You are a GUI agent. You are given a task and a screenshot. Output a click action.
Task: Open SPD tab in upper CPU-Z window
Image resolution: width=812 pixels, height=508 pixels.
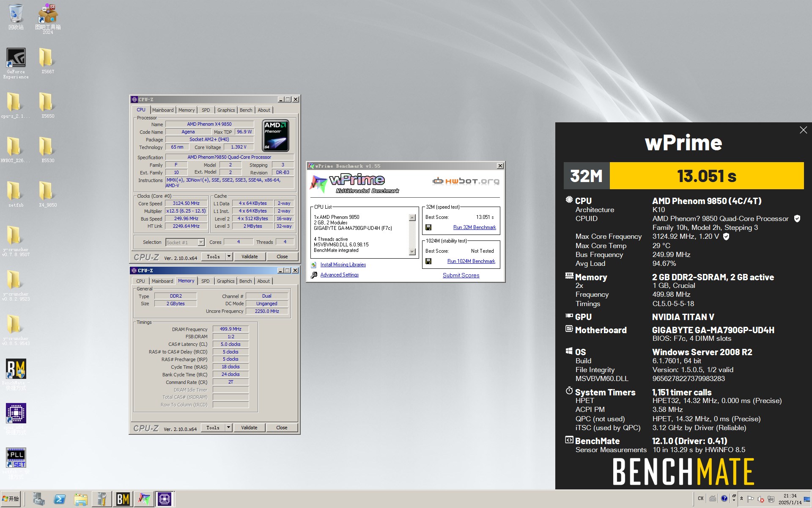pyautogui.click(x=206, y=110)
